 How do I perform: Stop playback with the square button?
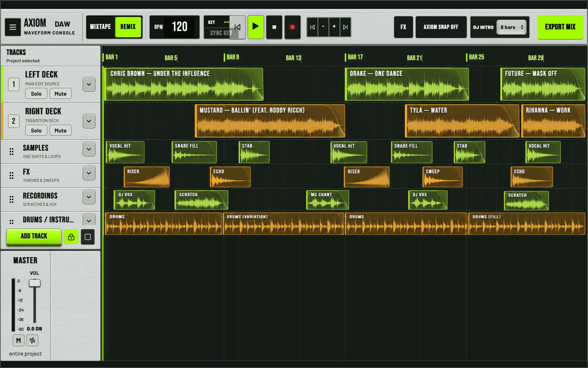coord(274,27)
